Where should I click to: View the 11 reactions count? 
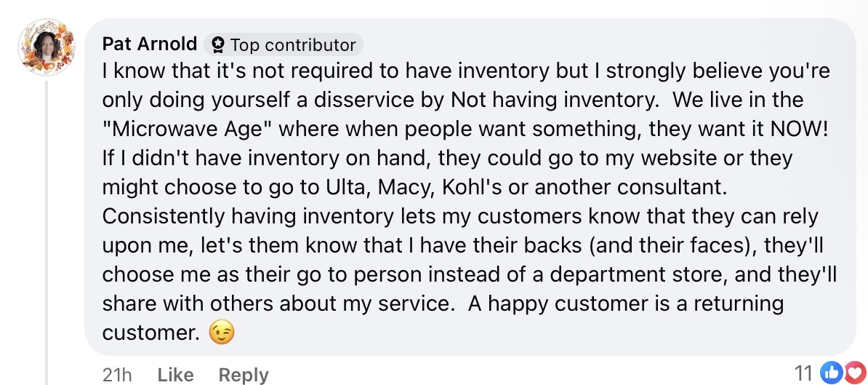coord(803,373)
